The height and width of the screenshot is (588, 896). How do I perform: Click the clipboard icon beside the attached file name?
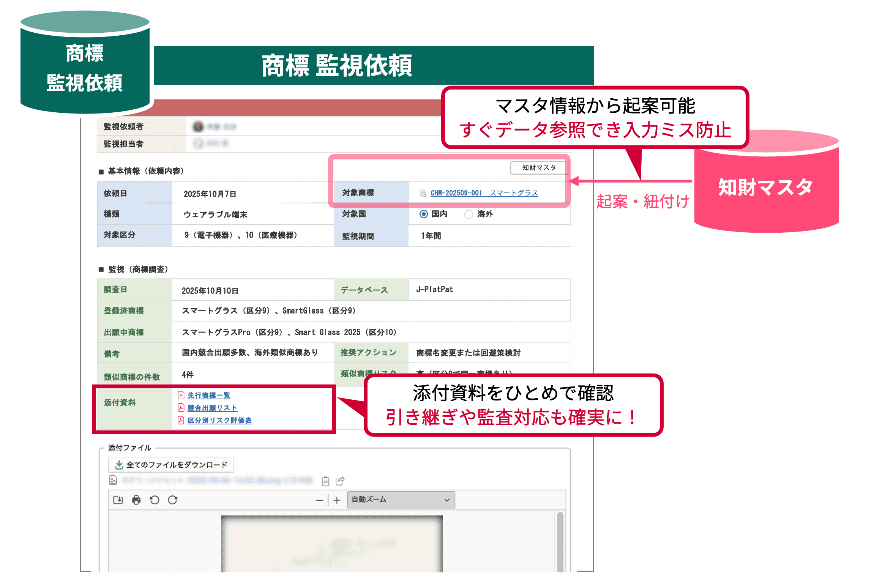click(x=325, y=481)
